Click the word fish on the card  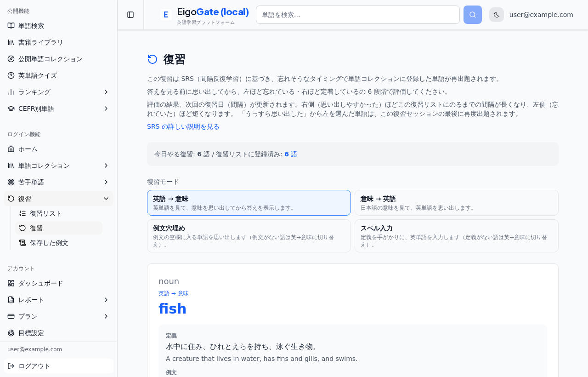coord(172,309)
